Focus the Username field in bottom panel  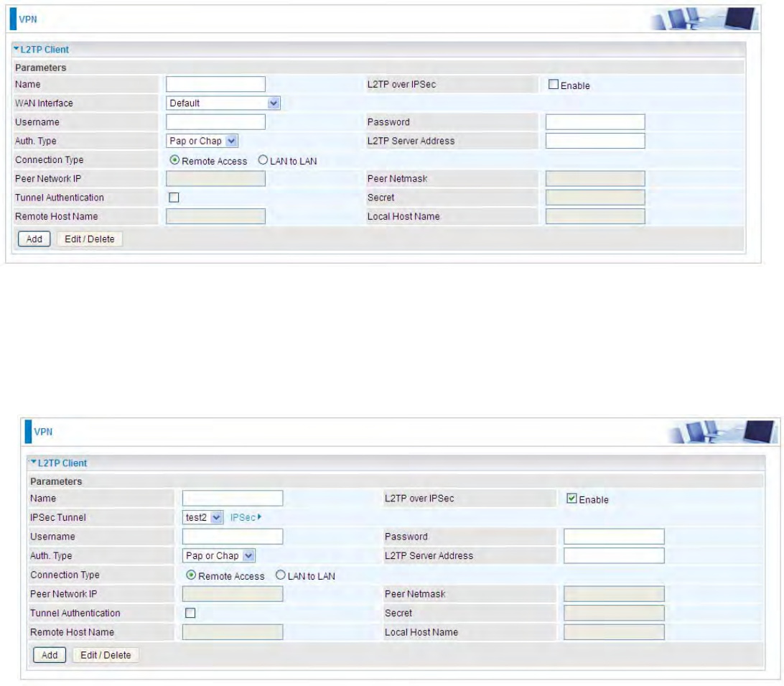click(x=233, y=537)
